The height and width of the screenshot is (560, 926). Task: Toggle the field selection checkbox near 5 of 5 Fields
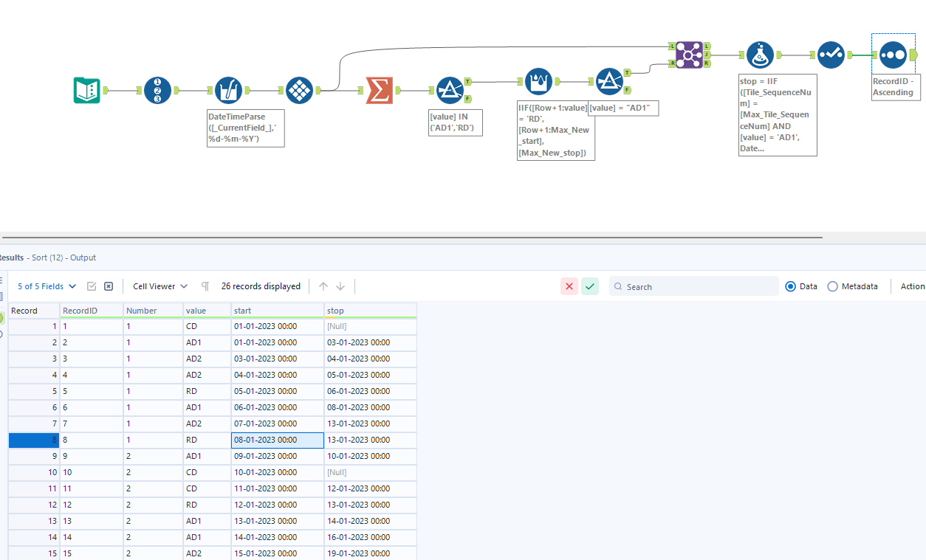(x=89, y=286)
